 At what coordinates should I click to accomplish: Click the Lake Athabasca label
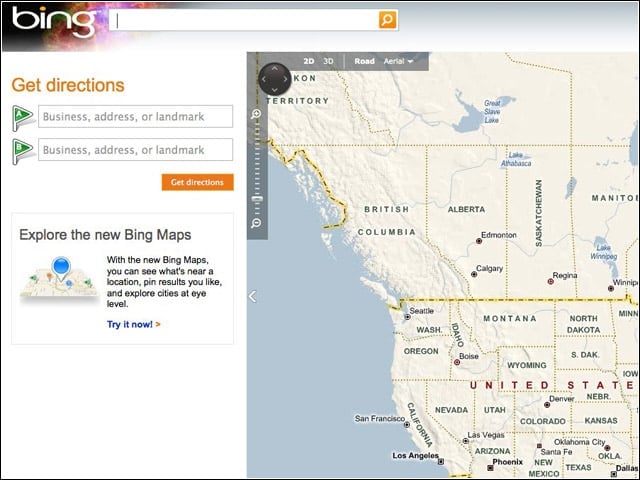516,159
